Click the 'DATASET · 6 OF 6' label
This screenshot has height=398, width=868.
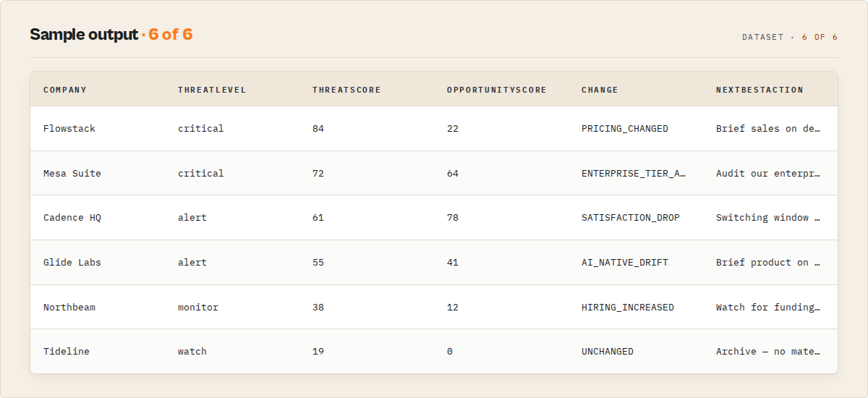click(x=790, y=37)
